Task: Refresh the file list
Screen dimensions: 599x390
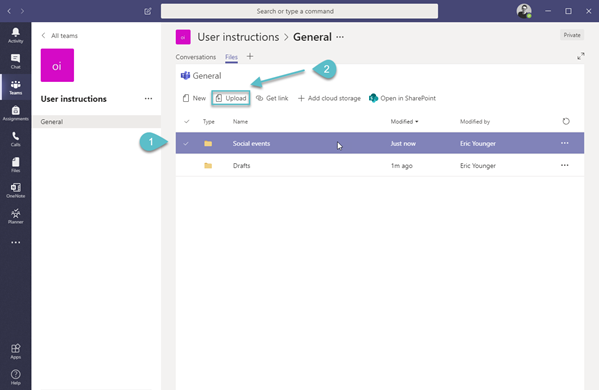Action: (566, 121)
